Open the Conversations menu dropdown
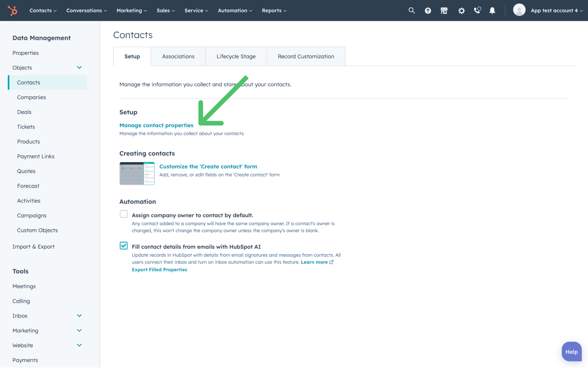 click(x=87, y=11)
